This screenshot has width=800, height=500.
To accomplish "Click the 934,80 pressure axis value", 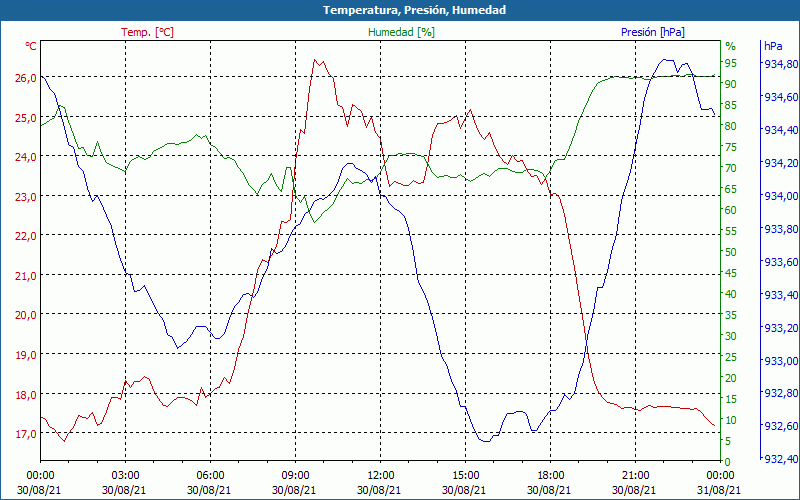I will tap(780, 64).
